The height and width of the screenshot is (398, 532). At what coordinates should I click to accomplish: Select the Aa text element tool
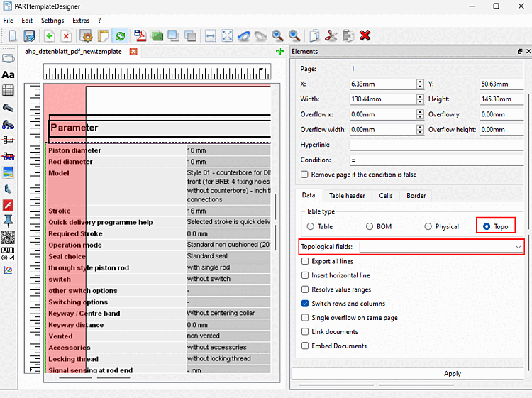pos(8,74)
